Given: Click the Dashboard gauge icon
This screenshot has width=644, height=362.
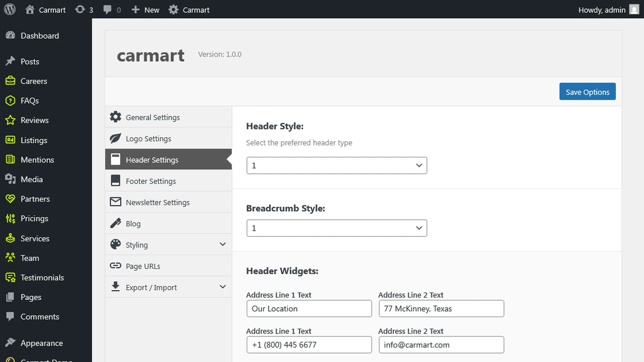Looking at the screenshot, I should [10, 35].
